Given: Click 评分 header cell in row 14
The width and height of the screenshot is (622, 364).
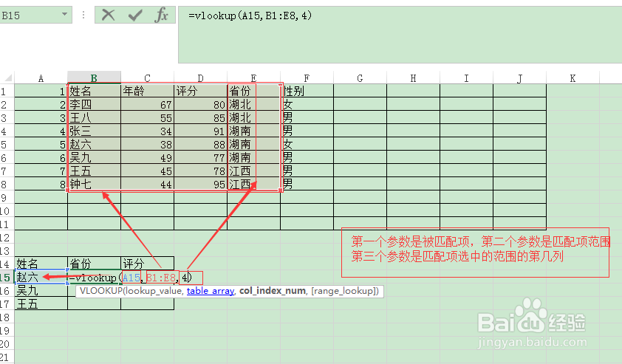Looking at the screenshot, I should (x=147, y=264).
